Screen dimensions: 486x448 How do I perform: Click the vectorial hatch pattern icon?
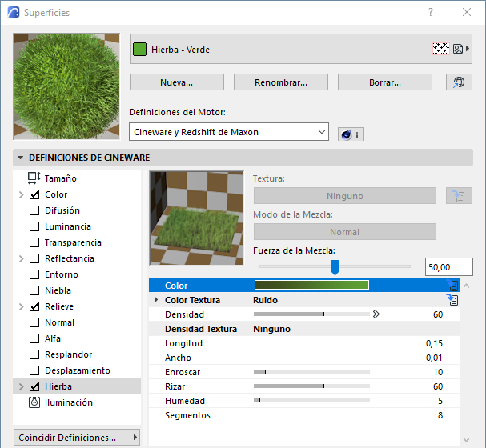click(440, 49)
